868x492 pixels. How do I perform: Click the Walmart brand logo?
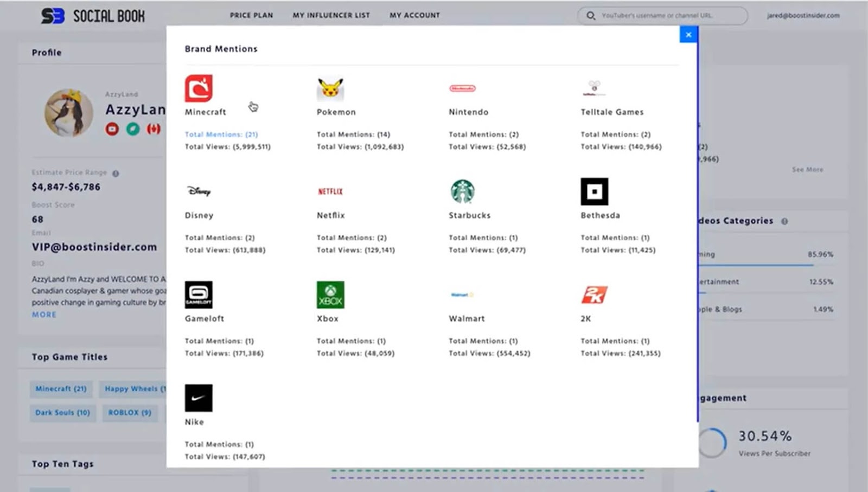462,295
